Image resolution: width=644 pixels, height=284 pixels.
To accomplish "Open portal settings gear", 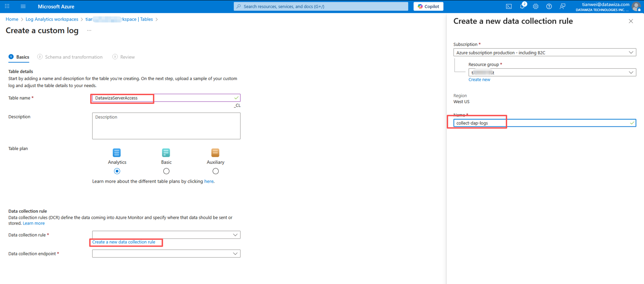I will (535, 6).
